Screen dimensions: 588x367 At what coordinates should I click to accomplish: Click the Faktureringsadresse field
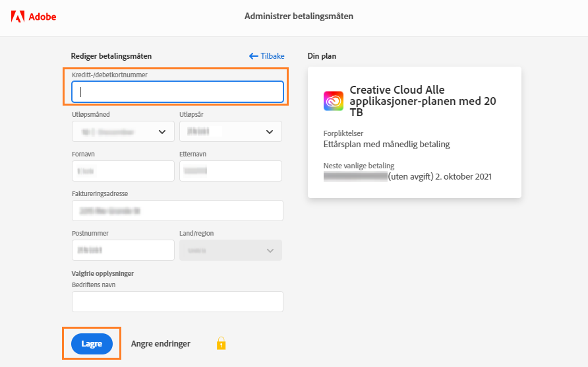click(x=177, y=211)
